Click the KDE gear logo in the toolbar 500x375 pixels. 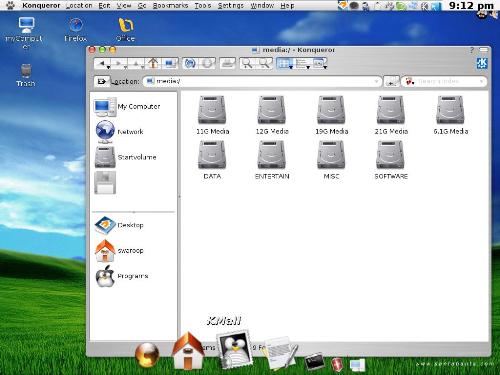pyautogui.click(x=482, y=63)
